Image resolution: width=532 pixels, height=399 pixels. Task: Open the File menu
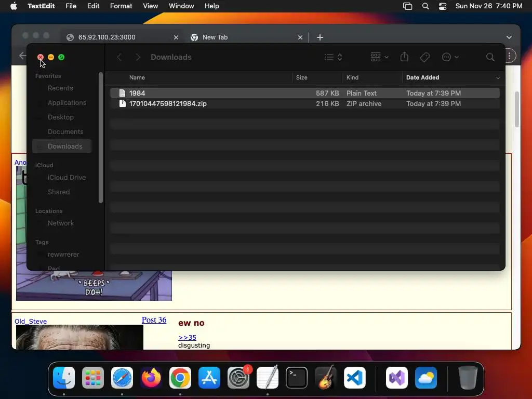[x=71, y=6]
